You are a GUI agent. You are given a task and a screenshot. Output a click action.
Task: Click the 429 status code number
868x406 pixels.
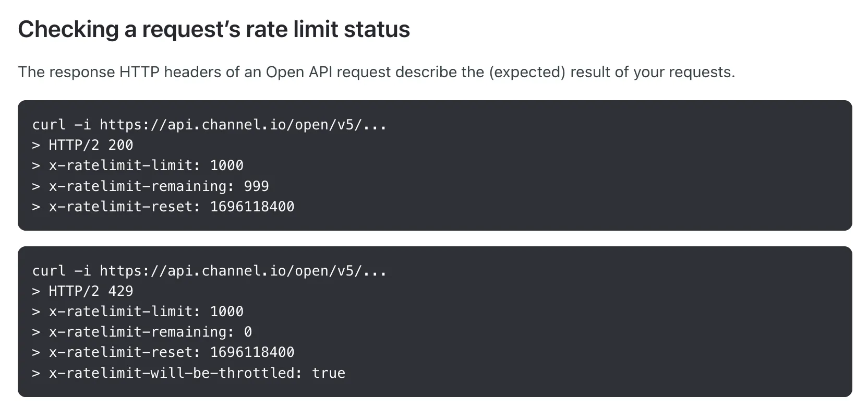120,291
